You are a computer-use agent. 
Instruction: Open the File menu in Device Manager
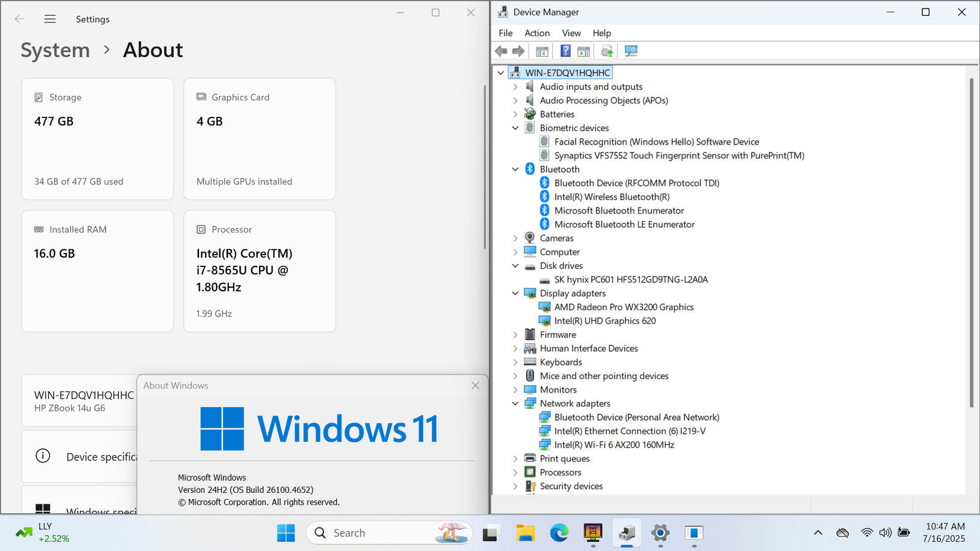505,33
